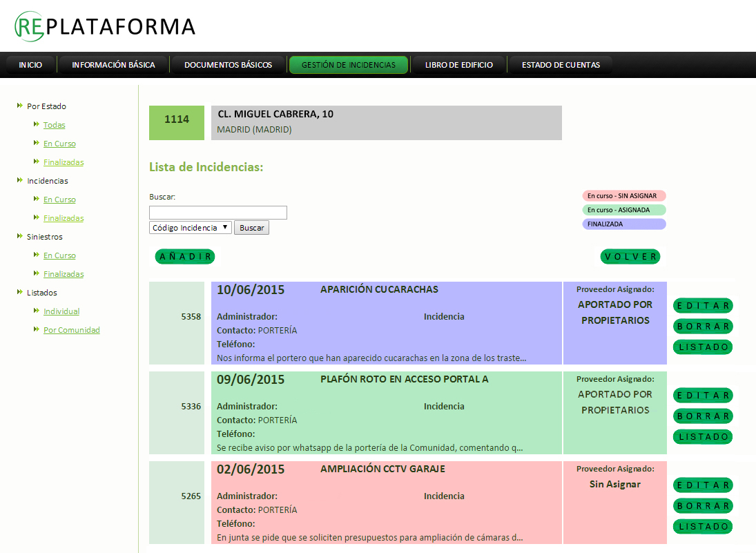
Task: Click En Curso under Siniestros
Action: point(59,255)
